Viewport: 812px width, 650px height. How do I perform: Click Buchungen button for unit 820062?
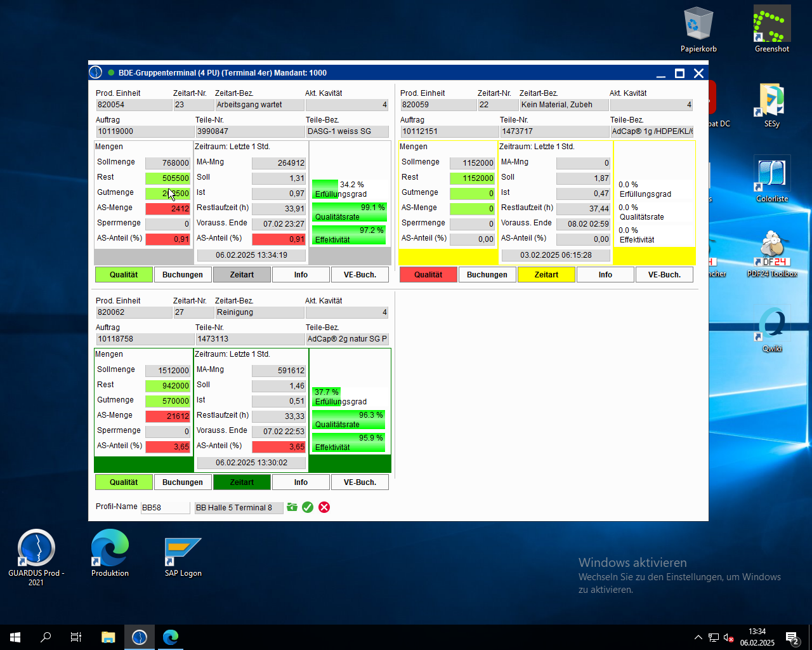pos(183,482)
